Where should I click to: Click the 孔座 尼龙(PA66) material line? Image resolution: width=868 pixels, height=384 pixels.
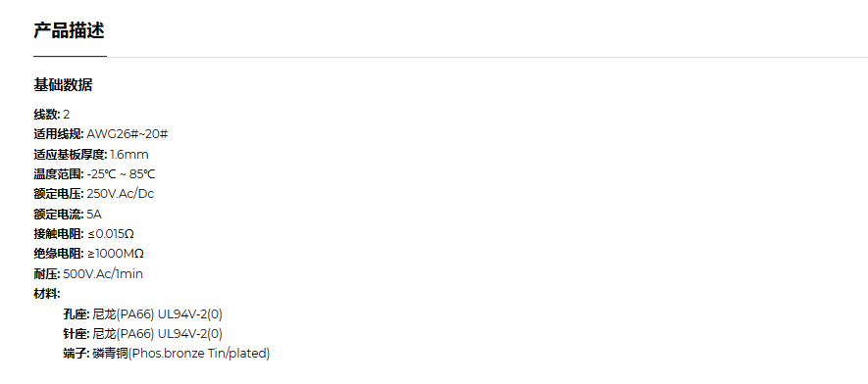pyautogui.click(x=143, y=313)
